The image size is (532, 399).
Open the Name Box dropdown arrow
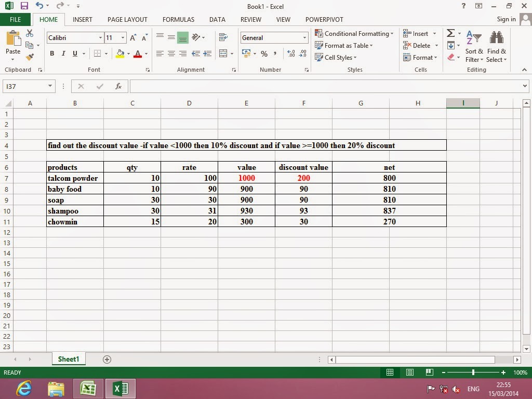click(50, 86)
